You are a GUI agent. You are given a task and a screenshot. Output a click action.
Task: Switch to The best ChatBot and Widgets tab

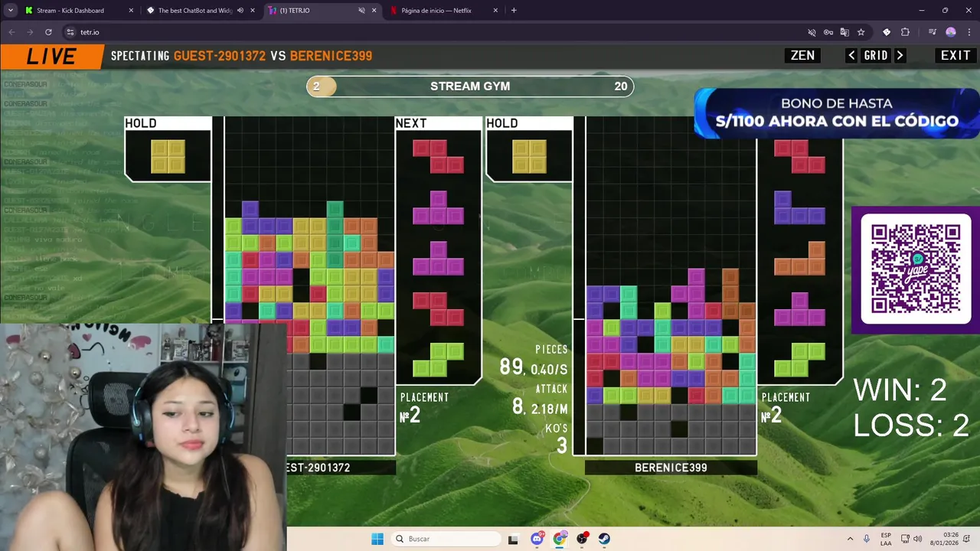[x=201, y=11]
